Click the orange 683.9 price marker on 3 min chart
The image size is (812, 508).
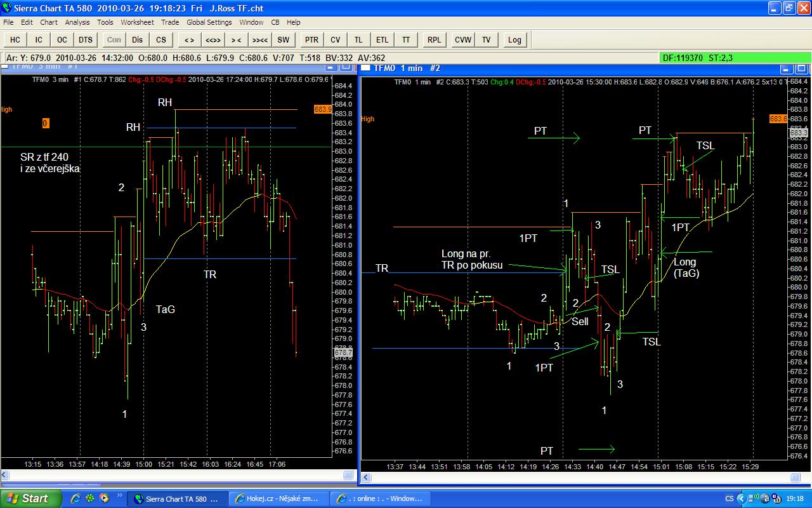[323, 109]
